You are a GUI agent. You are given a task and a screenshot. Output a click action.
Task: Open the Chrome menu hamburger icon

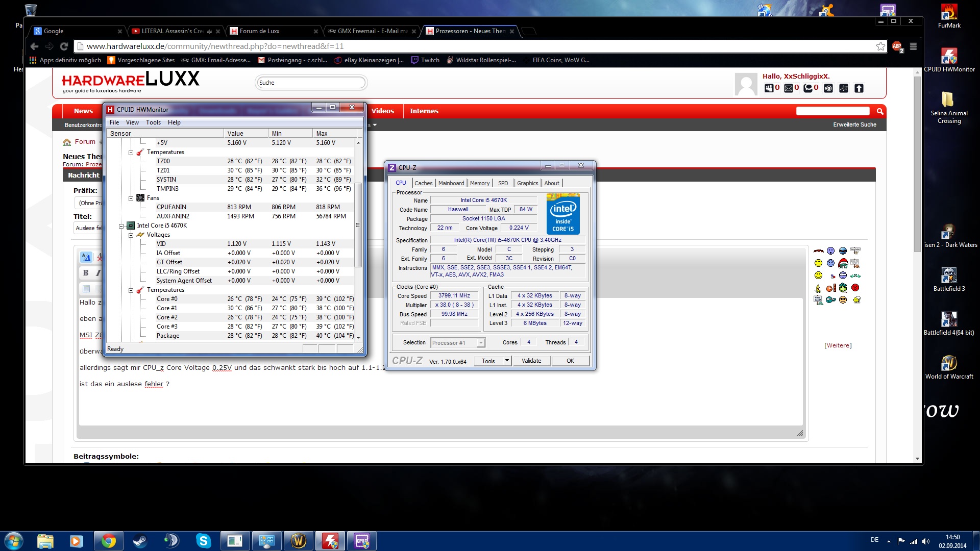coord(913,46)
